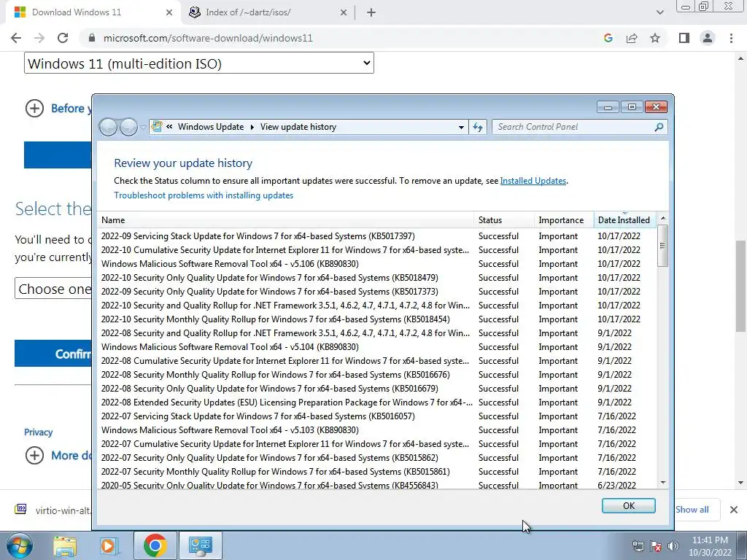Image resolution: width=747 pixels, height=560 pixels.
Task: Click the Chrome forward arrow
Action: coord(39,38)
